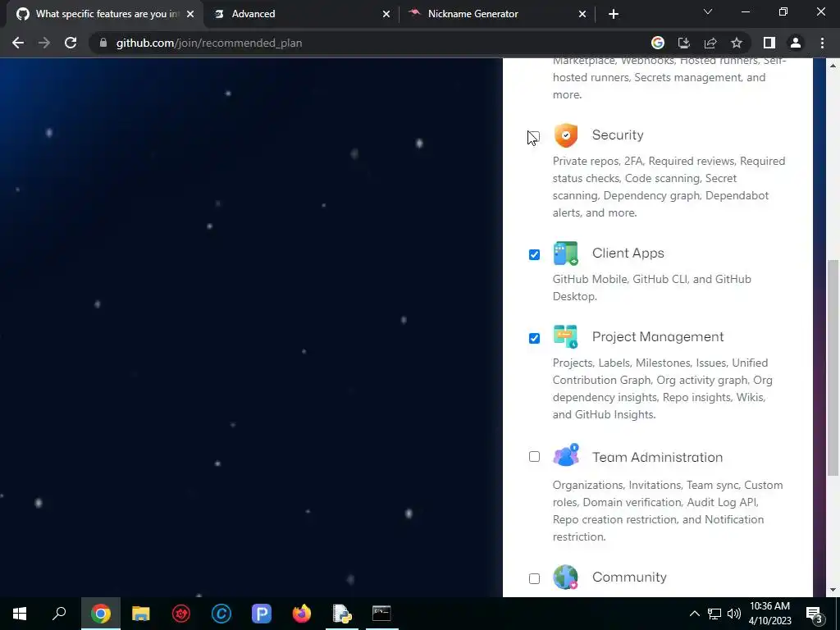Go back to the previous page
The width and height of the screenshot is (840, 630).
pyautogui.click(x=18, y=43)
